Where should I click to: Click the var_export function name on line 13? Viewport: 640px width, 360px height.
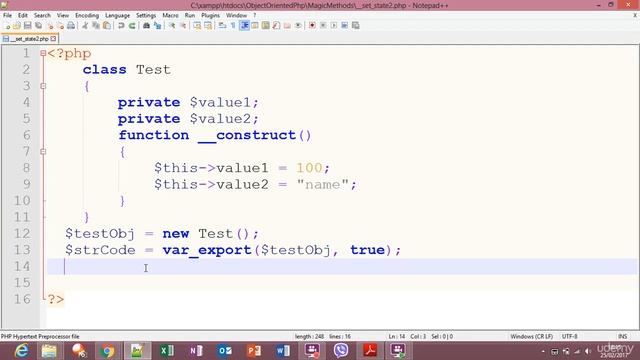[207, 250]
